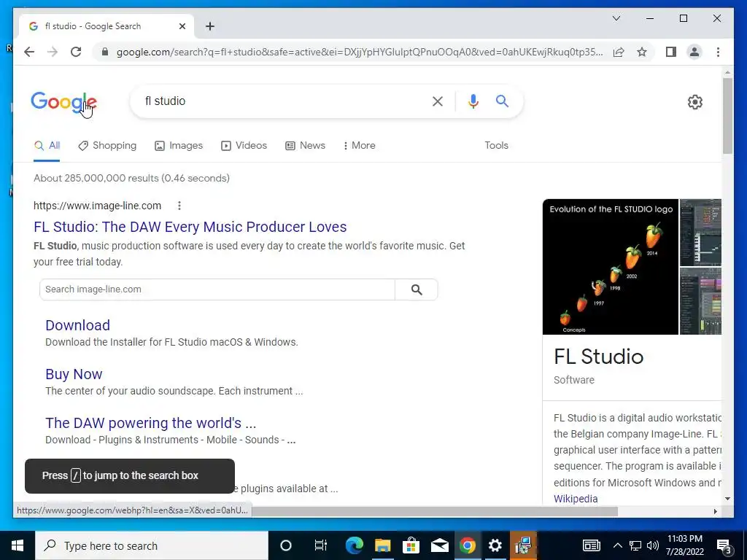Image resolution: width=747 pixels, height=560 pixels.
Task: Open FL Studio: The DAW result
Action: click(190, 227)
